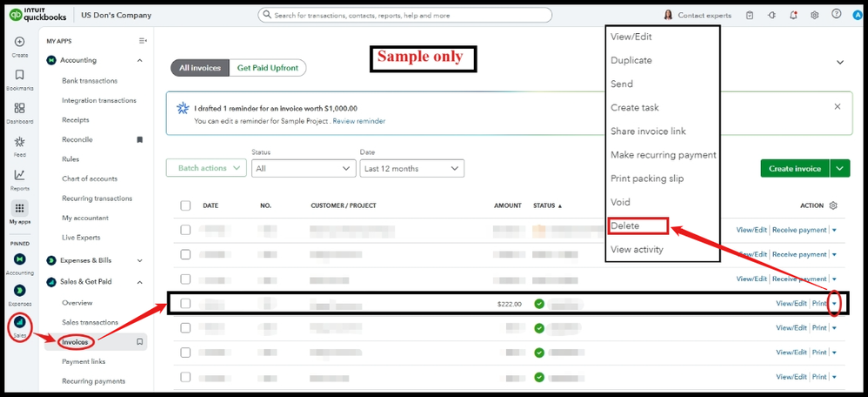Open the Create plus icon
This screenshot has height=397, width=868.
click(19, 42)
